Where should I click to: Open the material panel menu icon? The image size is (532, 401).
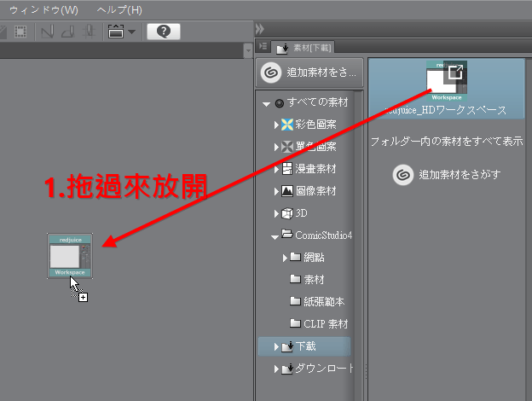coord(263,48)
